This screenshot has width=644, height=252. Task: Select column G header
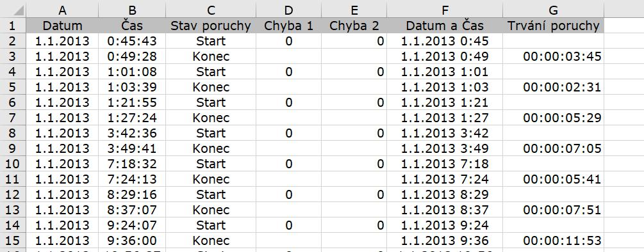(553, 10)
